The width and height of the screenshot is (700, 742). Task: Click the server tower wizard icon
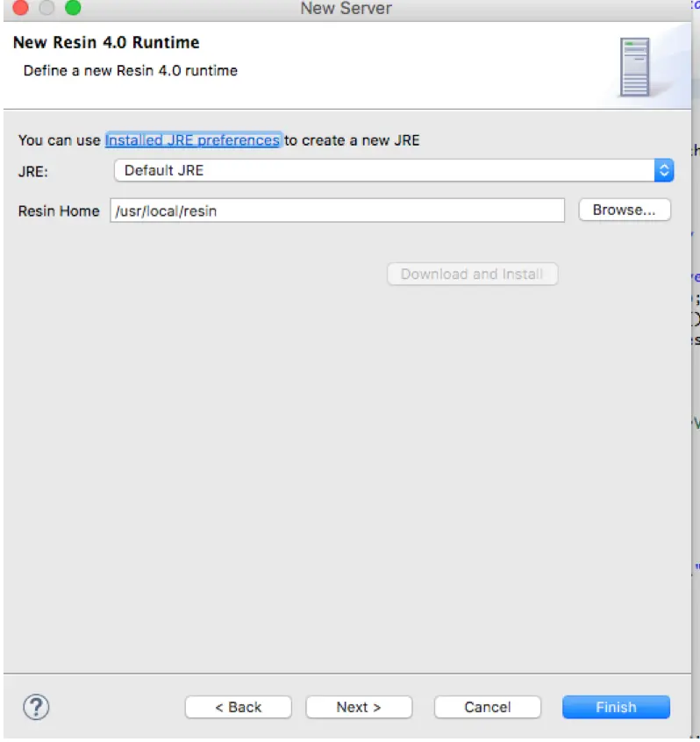635,67
